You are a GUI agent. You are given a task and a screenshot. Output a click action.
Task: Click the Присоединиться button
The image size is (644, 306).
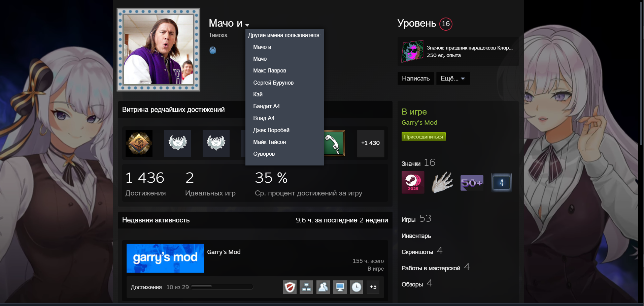tap(423, 136)
